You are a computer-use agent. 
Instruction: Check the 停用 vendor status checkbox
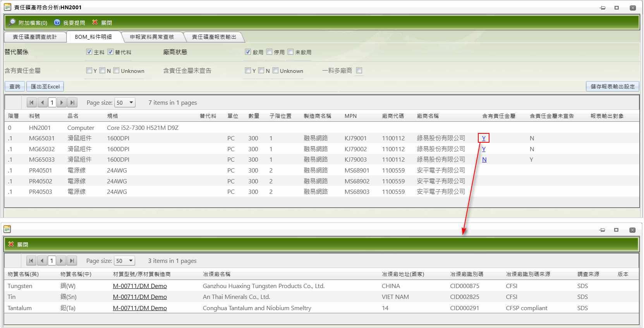point(269,52)
